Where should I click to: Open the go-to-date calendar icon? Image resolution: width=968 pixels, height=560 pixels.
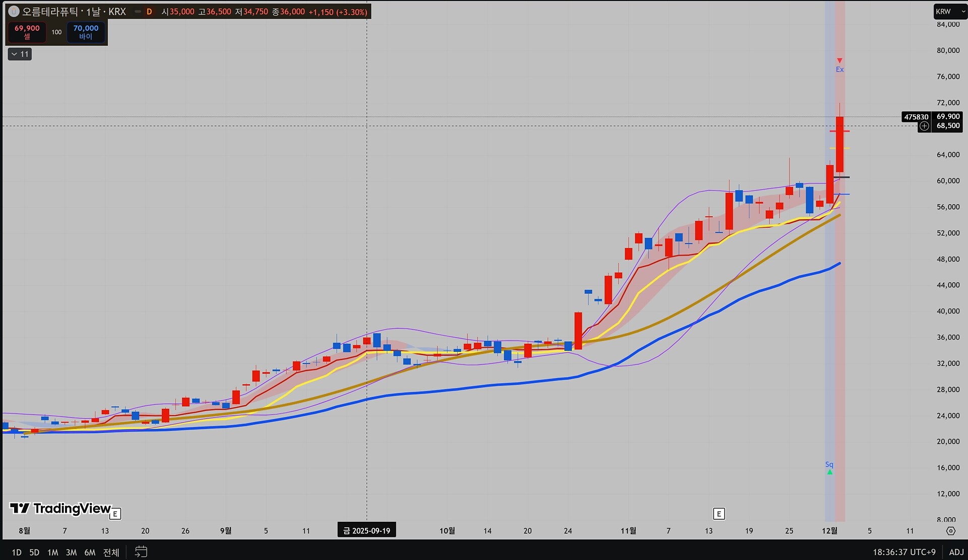[141, 552]
